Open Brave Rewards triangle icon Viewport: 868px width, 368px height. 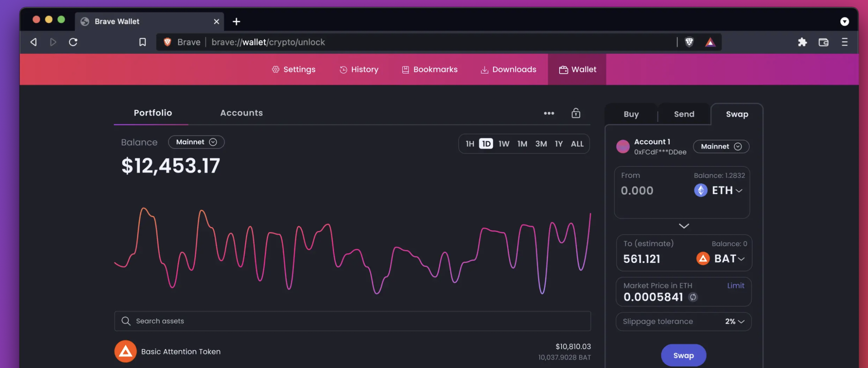(710, 42)
